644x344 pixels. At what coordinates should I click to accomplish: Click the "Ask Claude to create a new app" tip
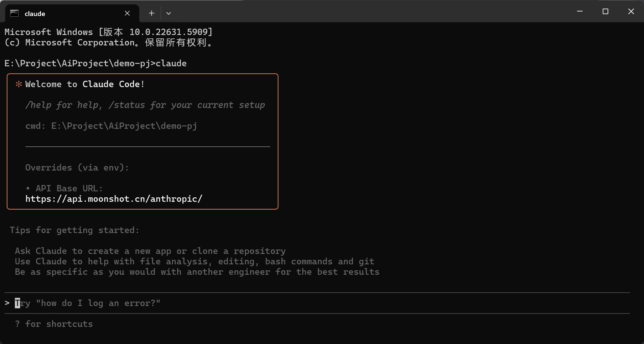[150, 251]
